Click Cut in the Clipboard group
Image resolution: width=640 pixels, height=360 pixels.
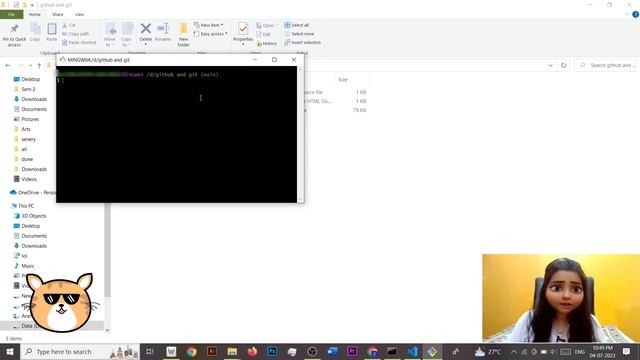[69, 25]
